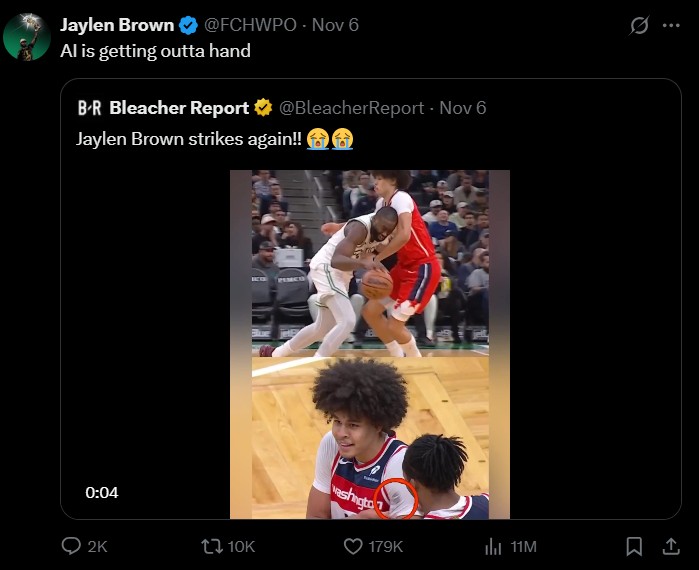Play the quoted basketball video
The height and width of the screenshot is (570, 699).
[370, 344]
